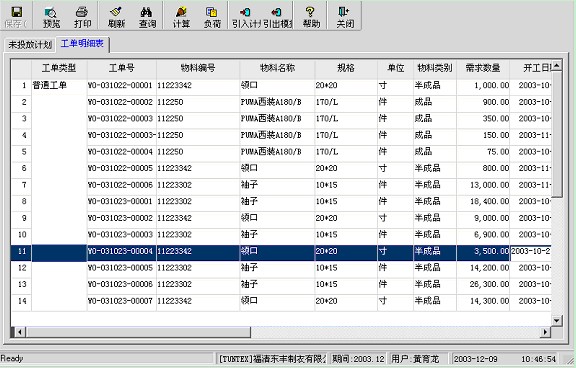576x368 pixels.
Task: Click the 预览 preview toolbar icon
Action: [x=51, y=17]
